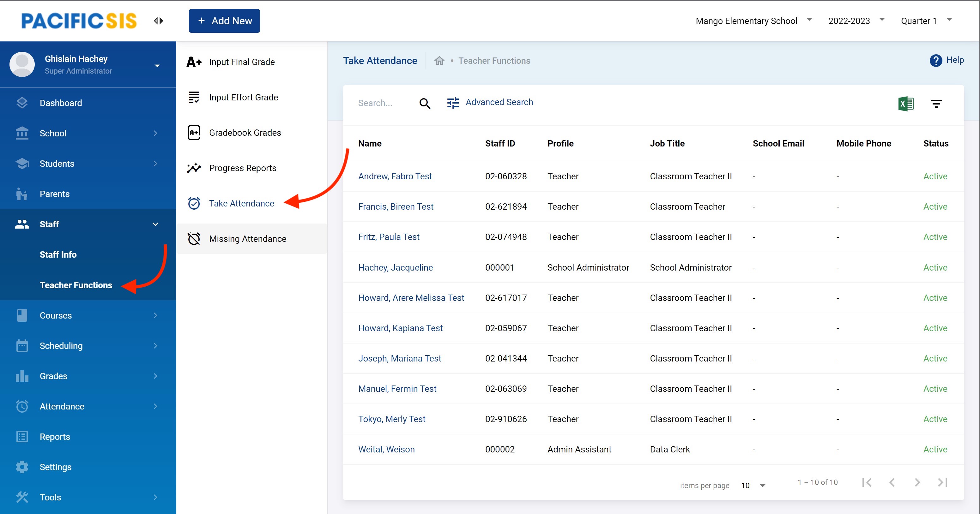Click the search magnifier icon
Viewport: 980px width, 514px height.
[425, 104]
